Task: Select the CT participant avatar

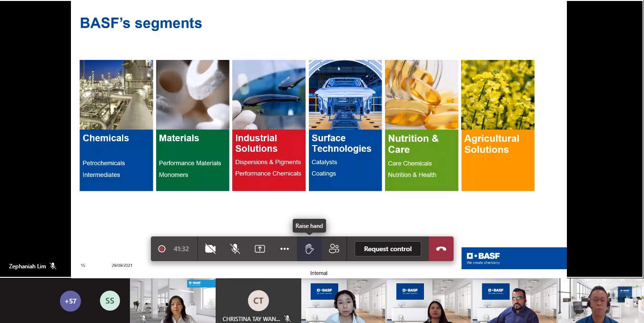Action: (x=258, y=301)
